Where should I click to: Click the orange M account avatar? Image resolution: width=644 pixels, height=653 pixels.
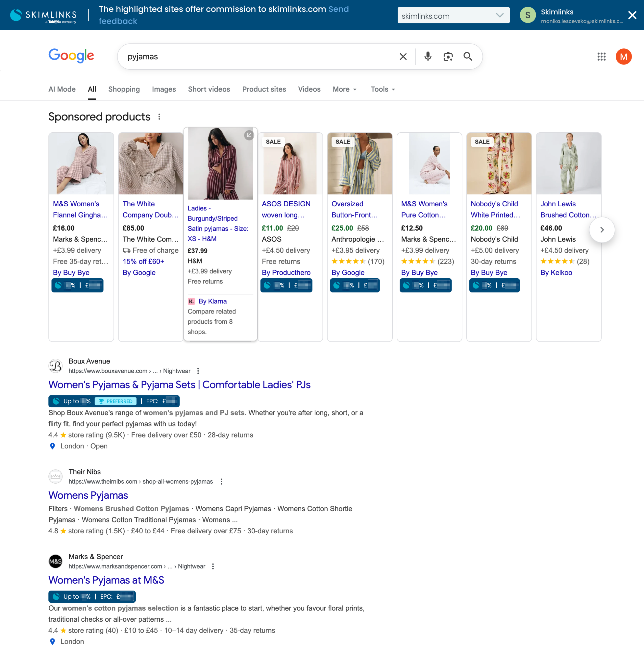(x=623, y=56)
